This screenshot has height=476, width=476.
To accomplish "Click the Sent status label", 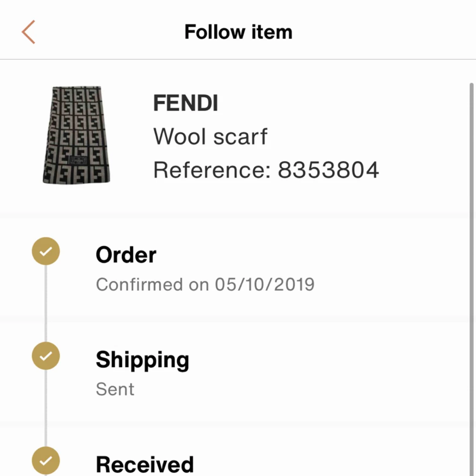I will [x=115, y=389].
